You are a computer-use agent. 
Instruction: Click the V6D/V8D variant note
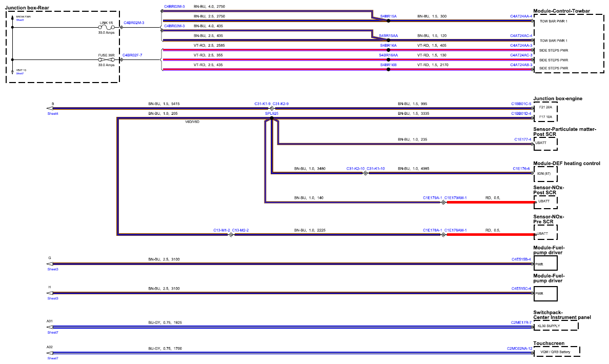[x=192, y=122]
